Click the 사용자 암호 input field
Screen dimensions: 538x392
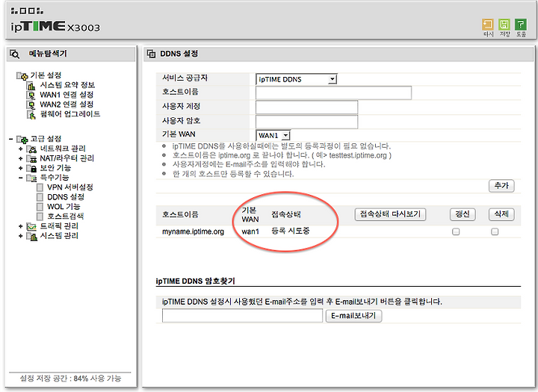pos(307,122)
